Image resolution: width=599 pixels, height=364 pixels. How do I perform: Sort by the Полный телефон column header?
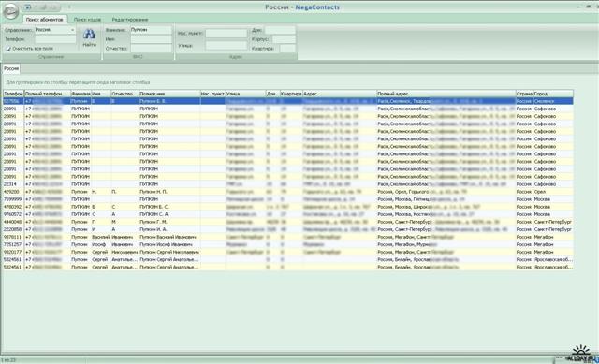point(47,94)
